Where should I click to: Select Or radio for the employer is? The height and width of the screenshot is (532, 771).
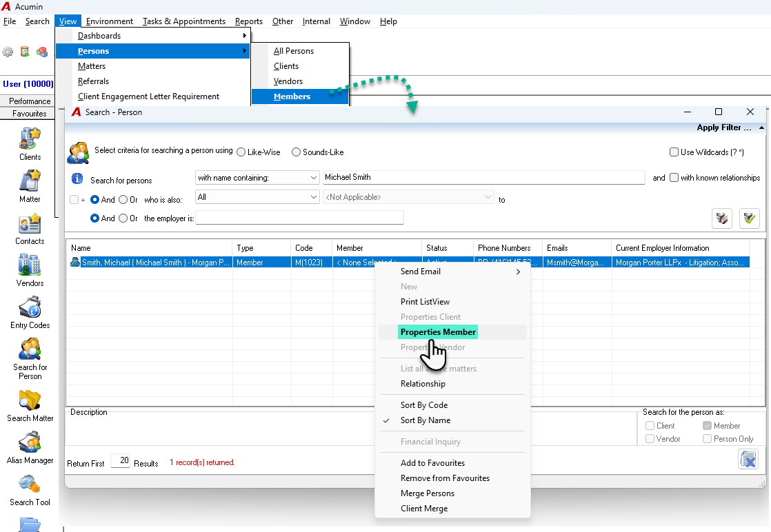(123, 218)
